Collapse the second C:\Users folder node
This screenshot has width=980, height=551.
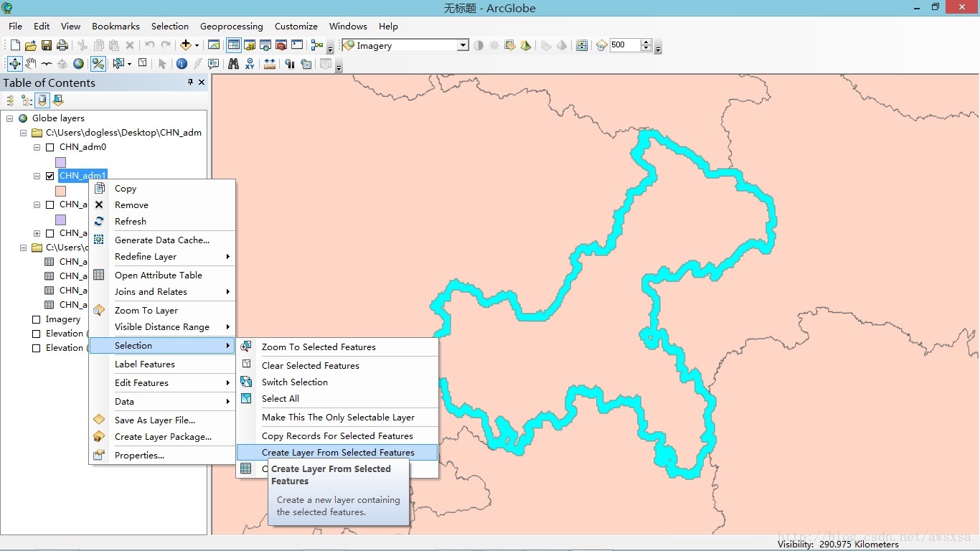[x=23, y=248]
